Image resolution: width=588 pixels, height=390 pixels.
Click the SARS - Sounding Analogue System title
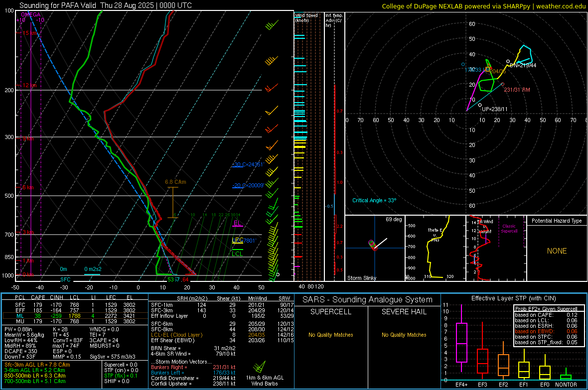(x=367, y=300)
